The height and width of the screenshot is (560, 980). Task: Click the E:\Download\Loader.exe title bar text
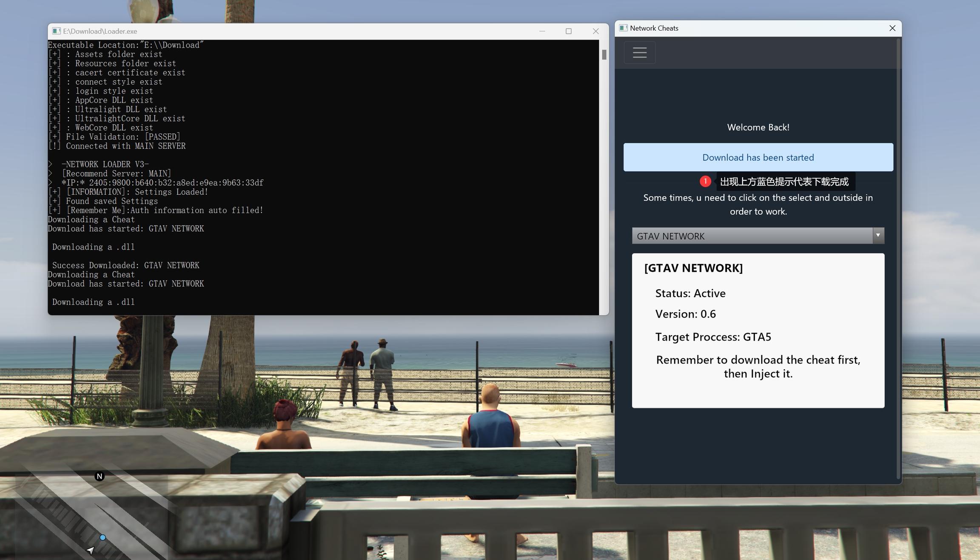(100, 31)
